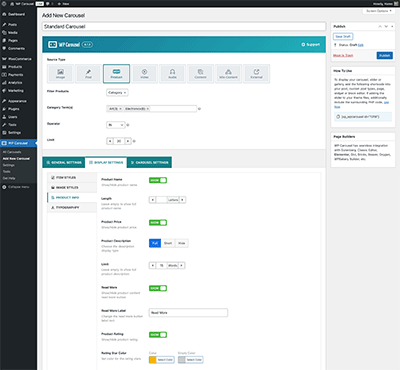
Task: Choose Full product description
Action: 155,243
